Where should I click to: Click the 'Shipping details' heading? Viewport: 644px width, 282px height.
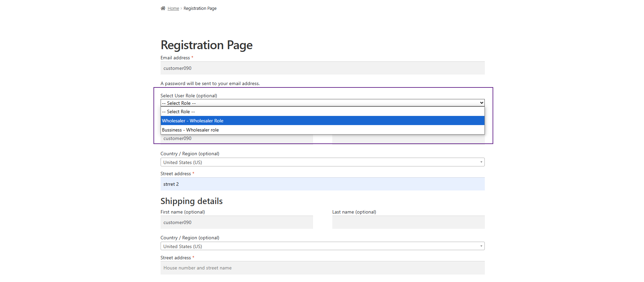191,201
